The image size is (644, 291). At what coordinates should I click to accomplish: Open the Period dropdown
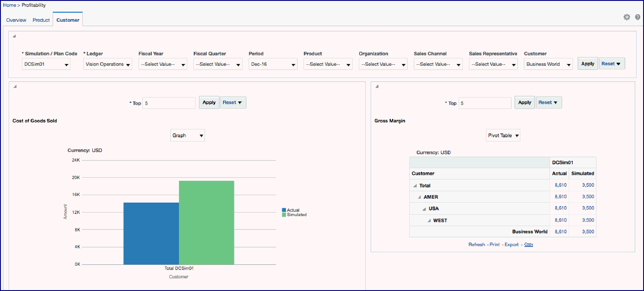[273, 64]
